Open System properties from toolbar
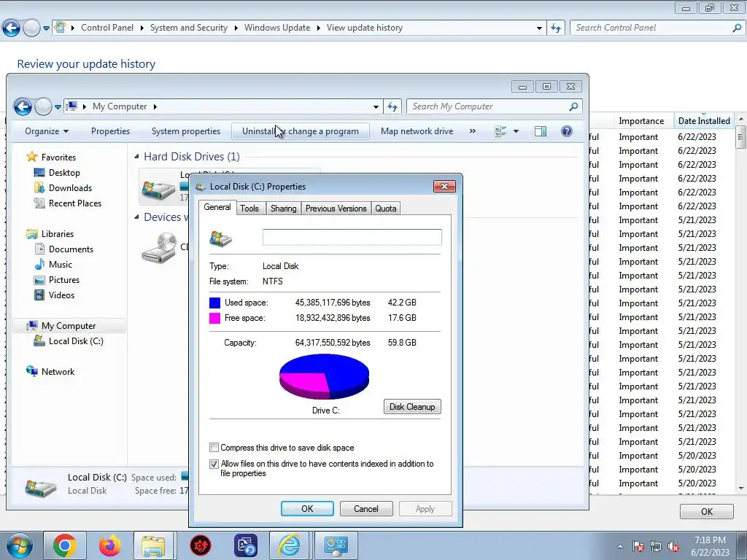 click(186, 131)
